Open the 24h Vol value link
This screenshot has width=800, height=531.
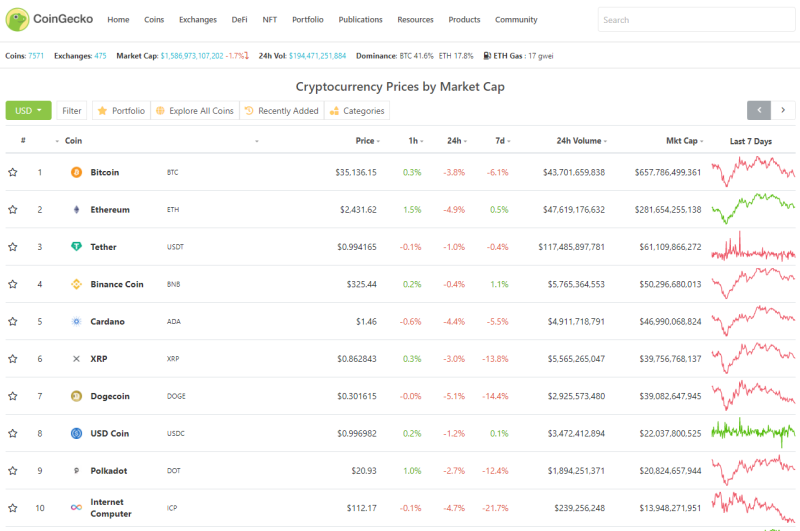pos(317,56)
